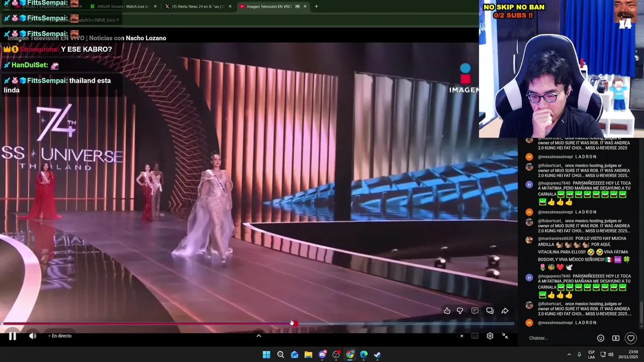This screenshot has width=644, height=362.
Task: Show hidden system tray icons
Action: coord(569,354)
